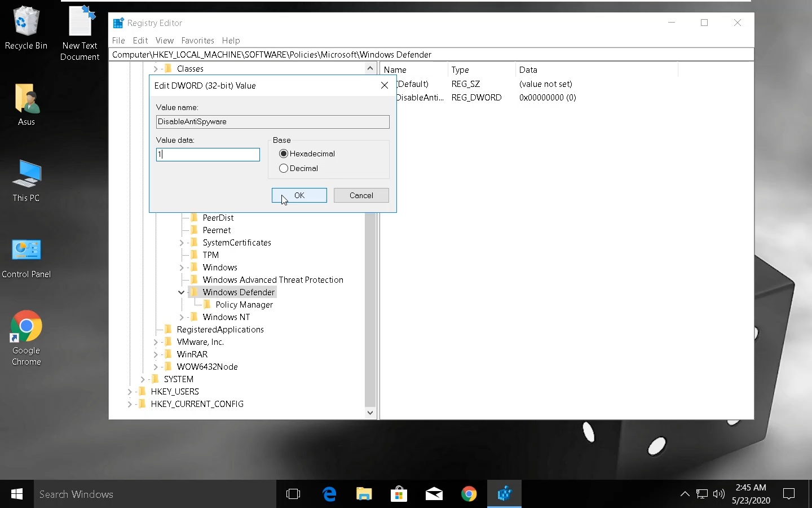
Task: Open the File menu
Action: point(118,41)
